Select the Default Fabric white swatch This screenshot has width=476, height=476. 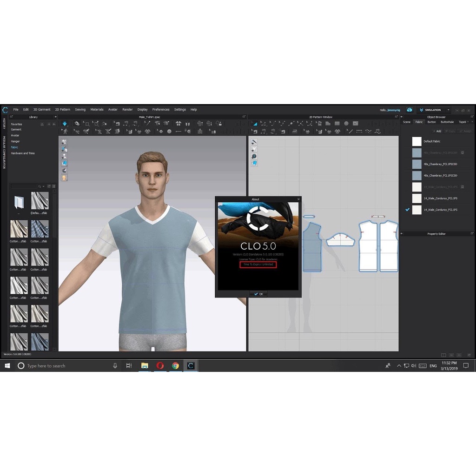(x=416, y=141)
